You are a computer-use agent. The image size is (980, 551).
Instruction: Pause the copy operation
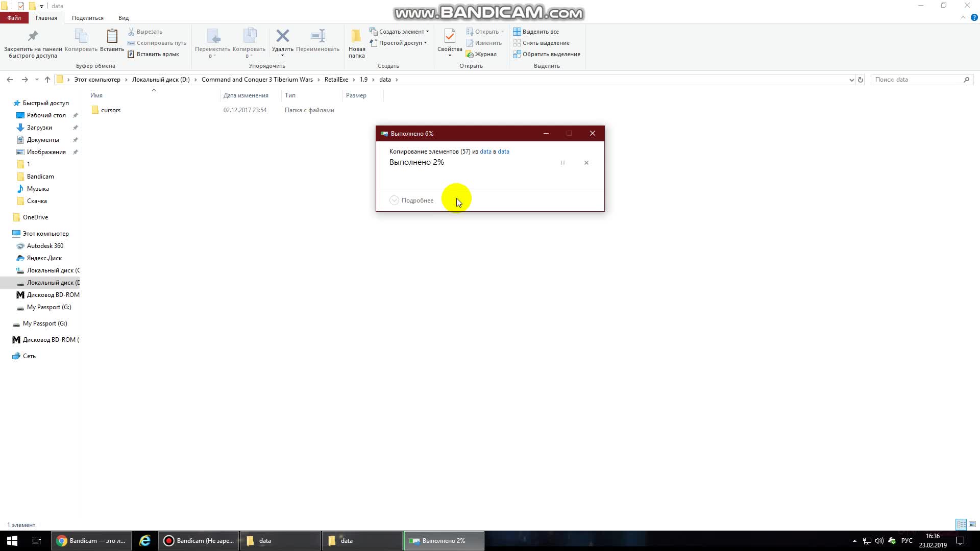pyautogui.click(x=562, y=163)
